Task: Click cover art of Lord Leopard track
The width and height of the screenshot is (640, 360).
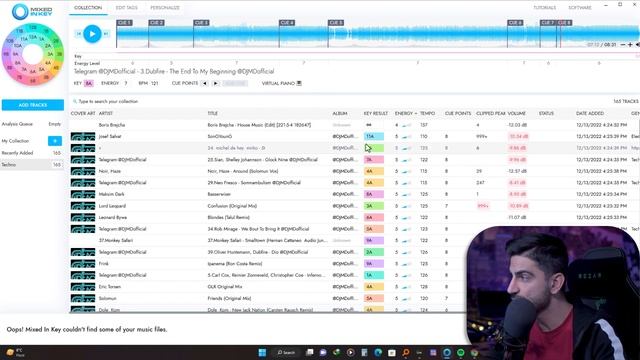Action: click(83, 206)
